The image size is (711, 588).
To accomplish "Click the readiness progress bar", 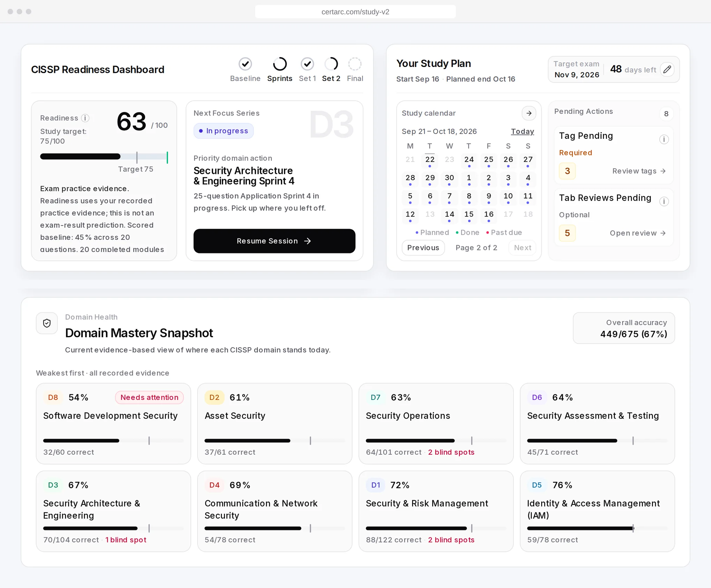I will coord(104,157).
